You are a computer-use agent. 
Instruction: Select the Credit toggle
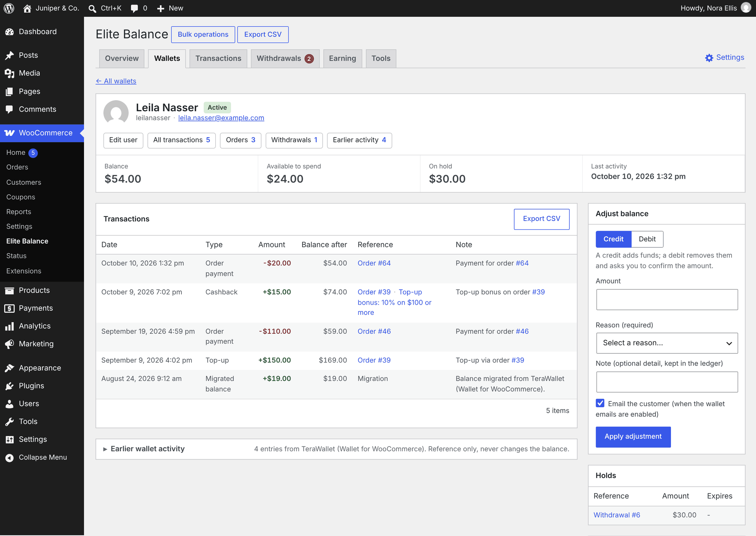click(x=614, y=239)
